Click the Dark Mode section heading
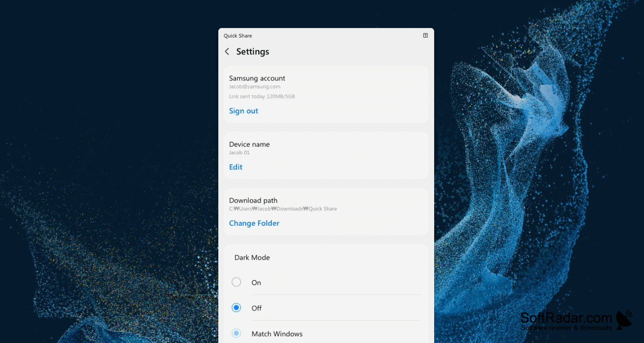This screenshot has height=343, width=644. click(x=252, y=258)
